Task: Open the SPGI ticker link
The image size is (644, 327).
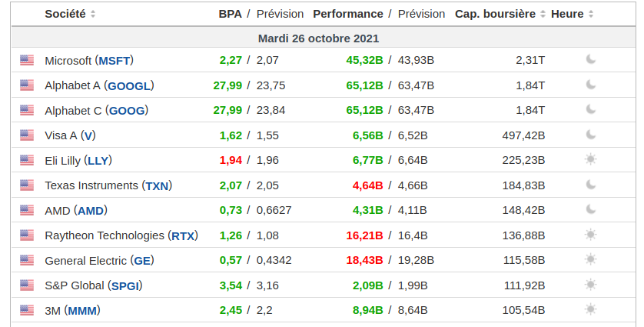Action: (125, 285)
